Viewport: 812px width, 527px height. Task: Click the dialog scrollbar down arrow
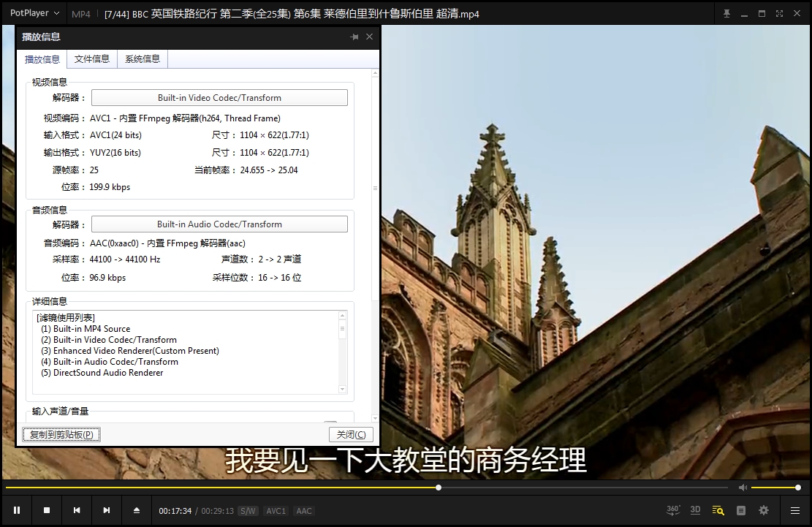(x=375, y=418)
